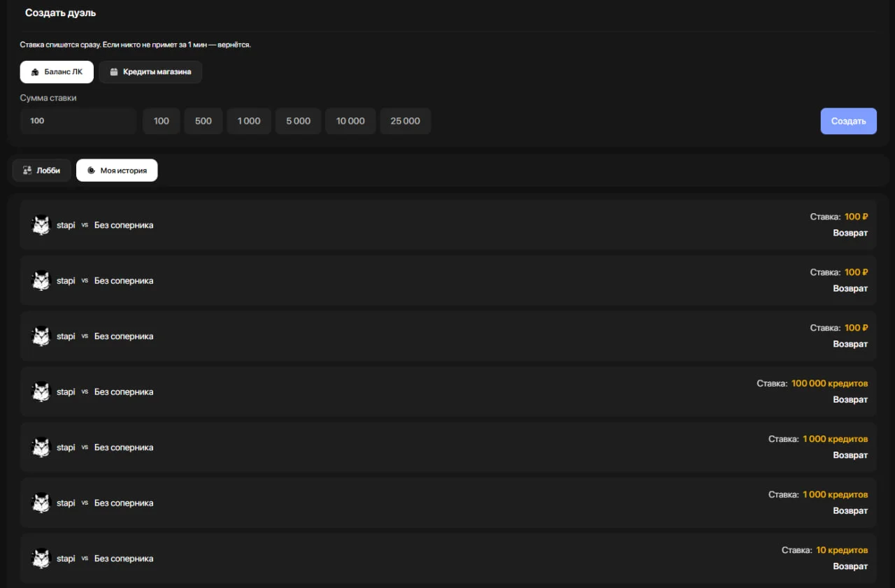Viewport: 895px width, 588px height.
Task: Pick the 25 000 preset stake
Action: click(406, 121)
